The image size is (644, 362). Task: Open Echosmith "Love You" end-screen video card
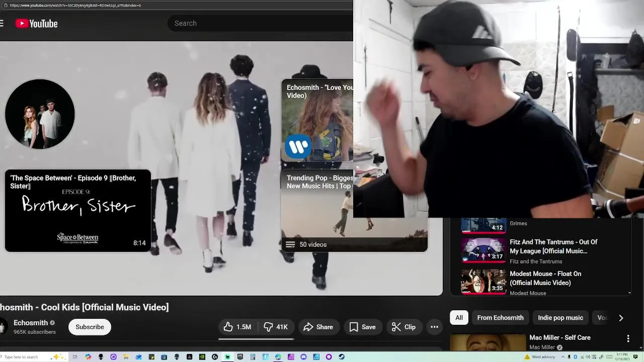coord(317,120)
